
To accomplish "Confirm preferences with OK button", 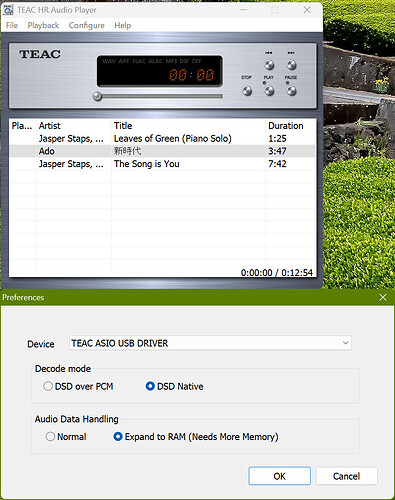I will [279, 476].
